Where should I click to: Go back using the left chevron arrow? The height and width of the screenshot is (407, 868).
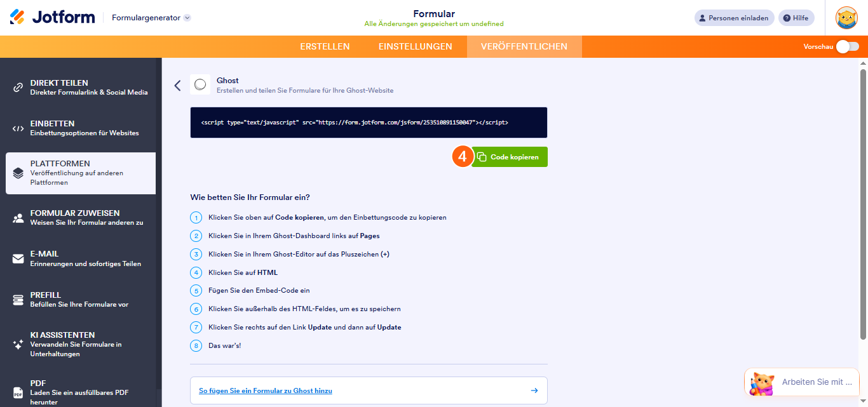click(177, 85)
